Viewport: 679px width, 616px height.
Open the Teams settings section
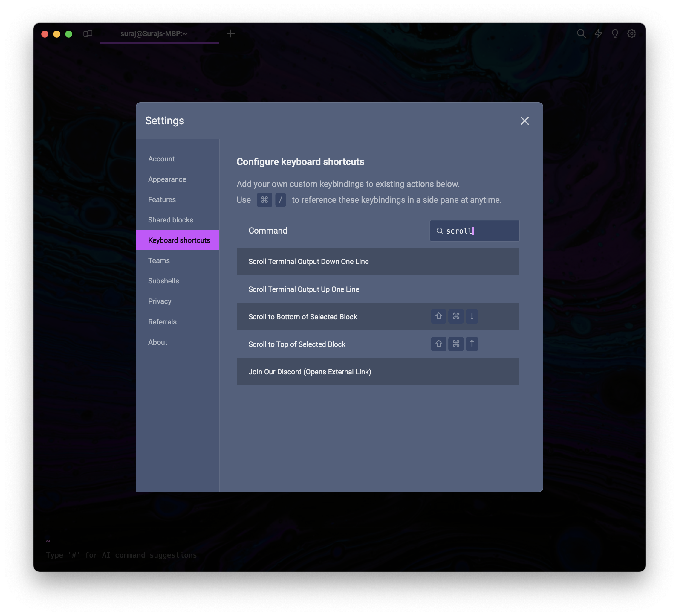point(178,260)
